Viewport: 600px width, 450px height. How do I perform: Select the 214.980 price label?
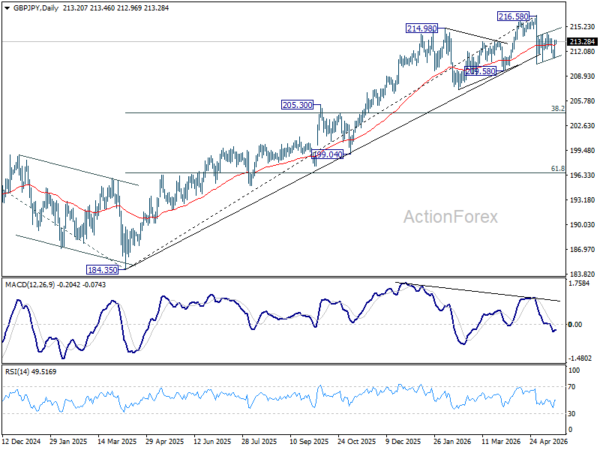pyautogui.click(x=422, y=28)
